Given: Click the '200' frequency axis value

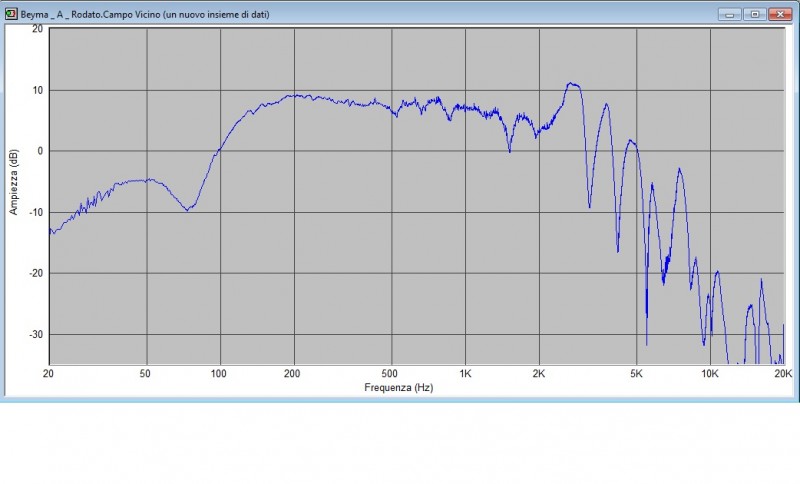Looking at the screenshot, I should [292, 374].
